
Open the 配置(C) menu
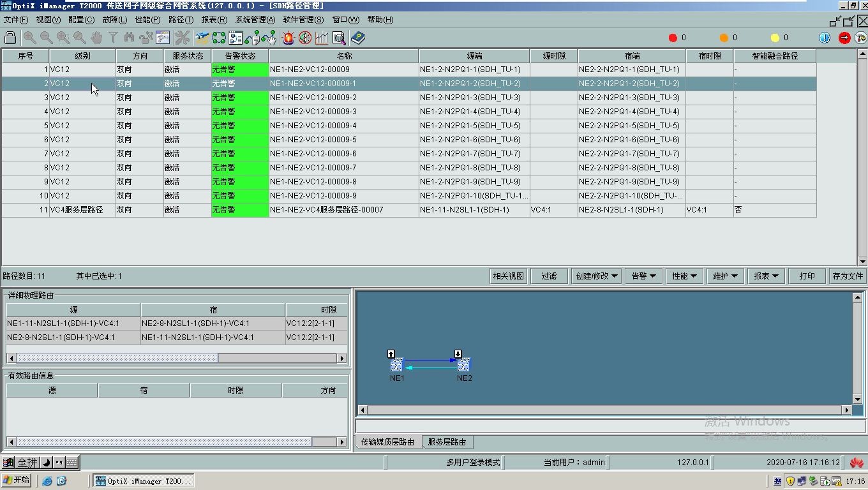pos(81,20)
